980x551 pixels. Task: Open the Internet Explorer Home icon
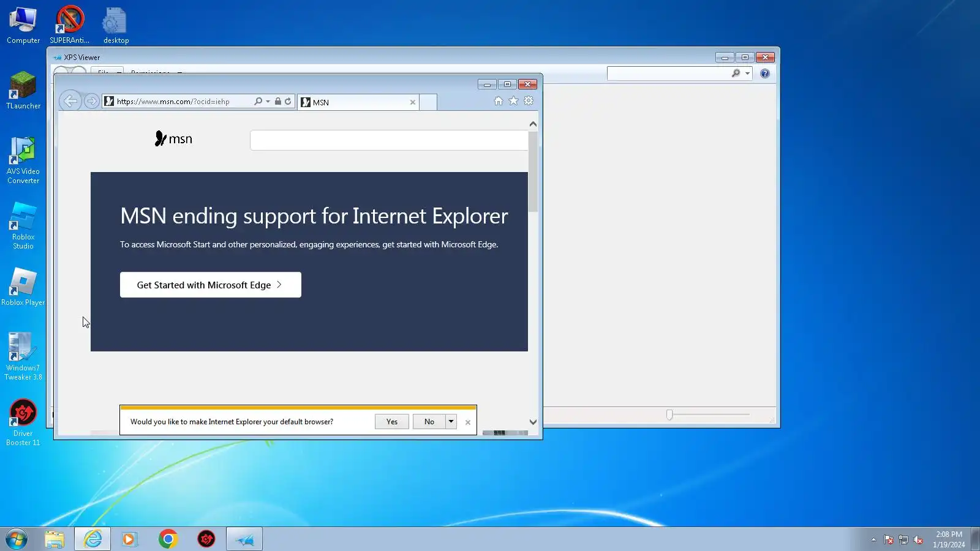tap(499, 101)
